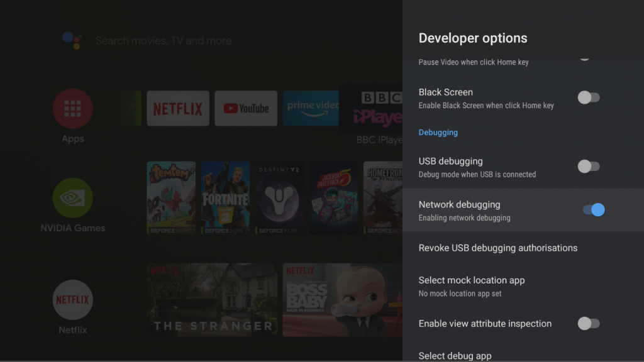
Task: Click the Debugging section header
Action: [x=438, y=132]
